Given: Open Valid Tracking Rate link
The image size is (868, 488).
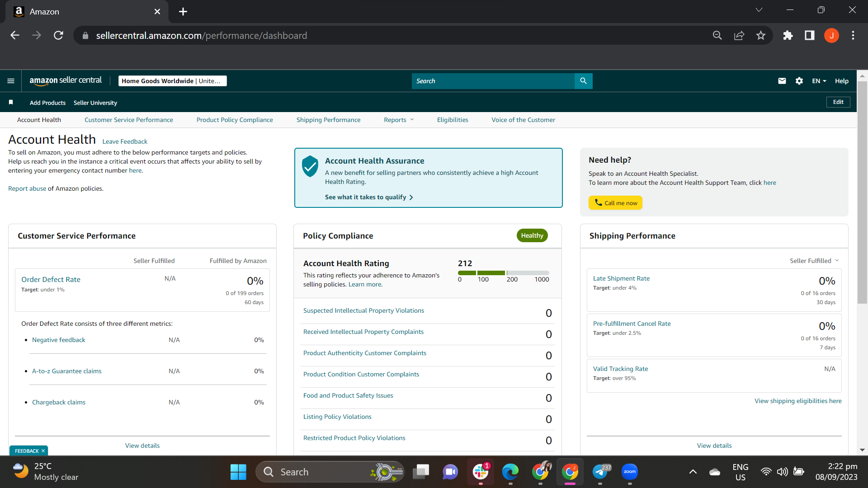Looking at the screenshot, I should click(x=620, y=369).
